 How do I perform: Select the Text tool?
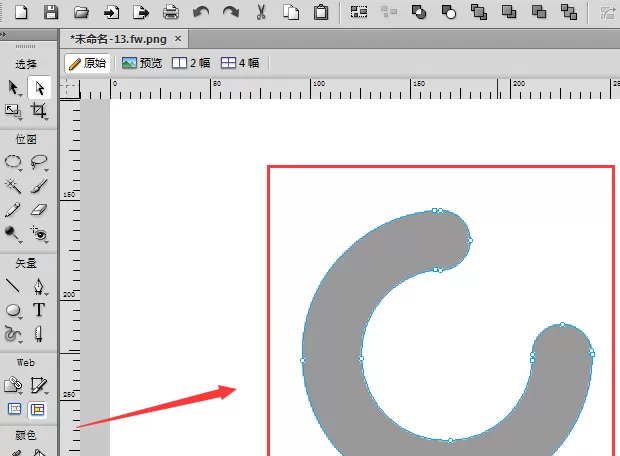[x=39, y=310]
